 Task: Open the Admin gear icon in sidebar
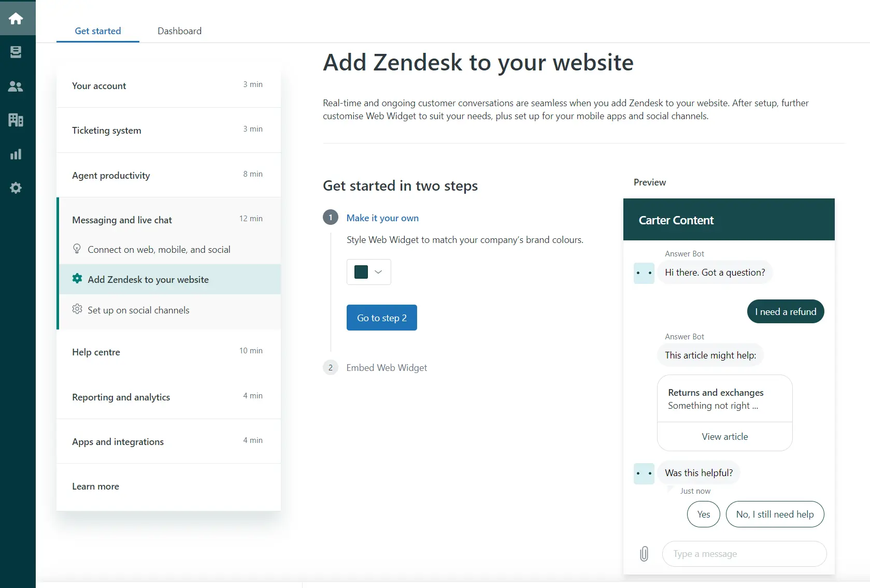tap(16, 188)
